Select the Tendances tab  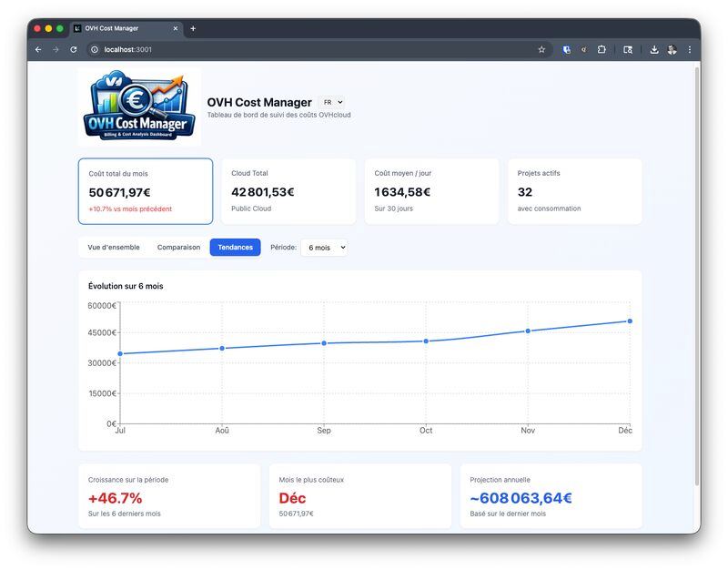(x=236, y=247)
